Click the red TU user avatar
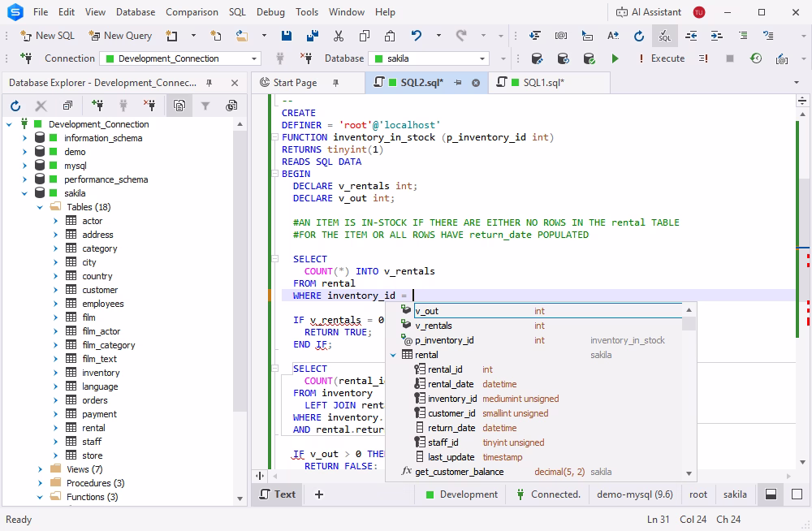812x531 pixels. [699, 12]
